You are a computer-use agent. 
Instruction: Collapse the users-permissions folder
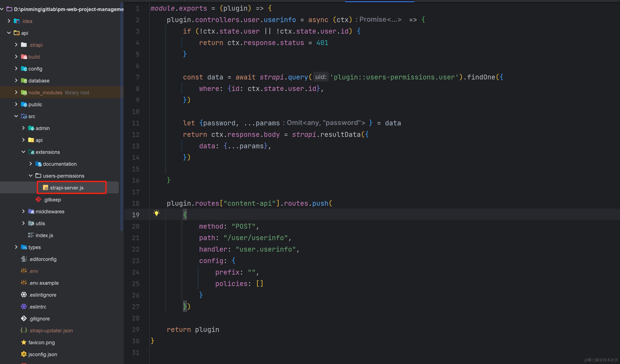click(x=31, y=176)
